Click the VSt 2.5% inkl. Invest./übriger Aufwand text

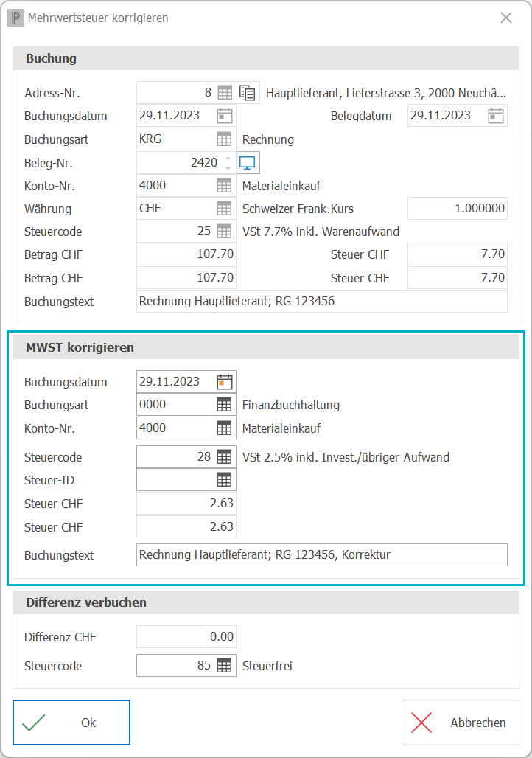click(x=346, y=457)
